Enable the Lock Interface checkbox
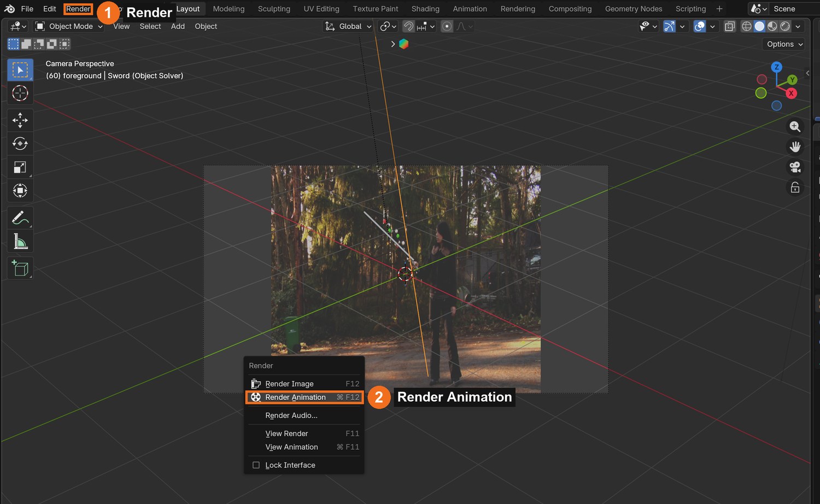Viewport: 820px width, 504px height. click(x=256, y=465)
